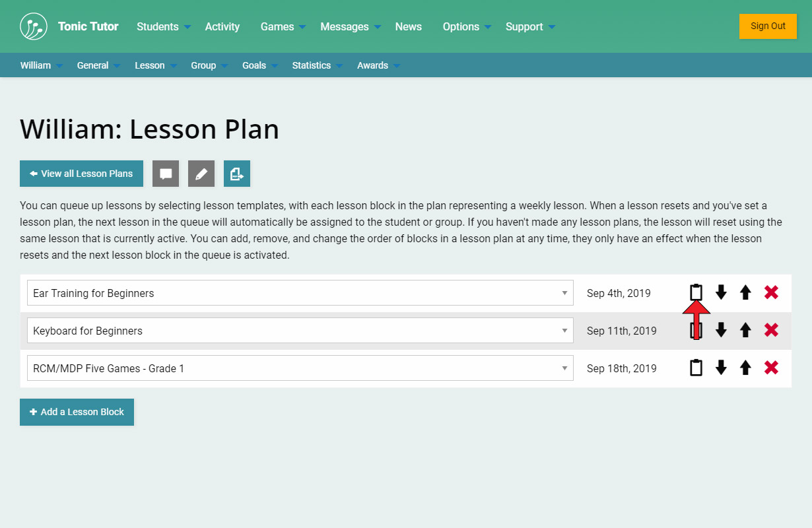Click Add a Lesson Block button

point(77,412)
